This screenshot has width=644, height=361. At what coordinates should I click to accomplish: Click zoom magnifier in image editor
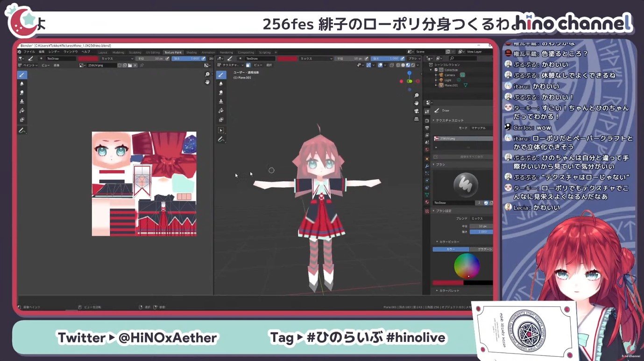[207, 75]
